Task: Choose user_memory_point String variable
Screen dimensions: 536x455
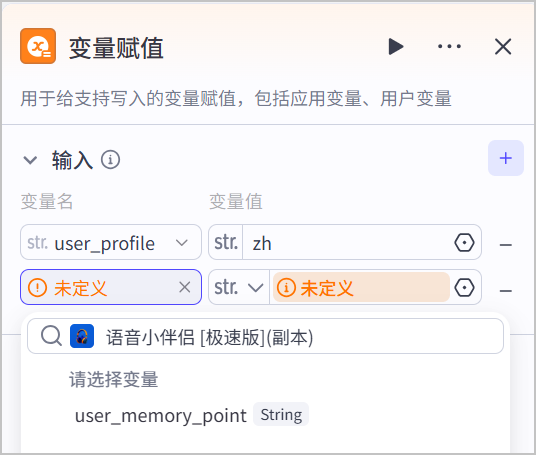Action: click(191, 415)
